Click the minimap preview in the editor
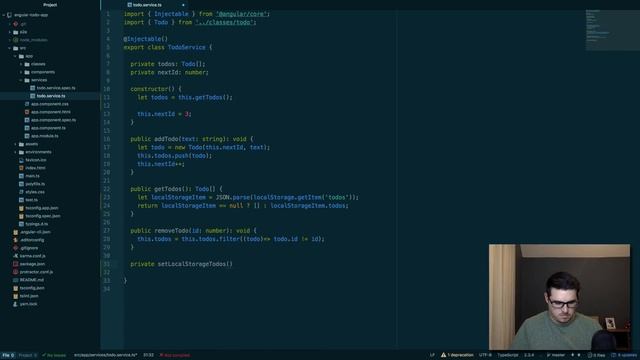 point(613,30)
